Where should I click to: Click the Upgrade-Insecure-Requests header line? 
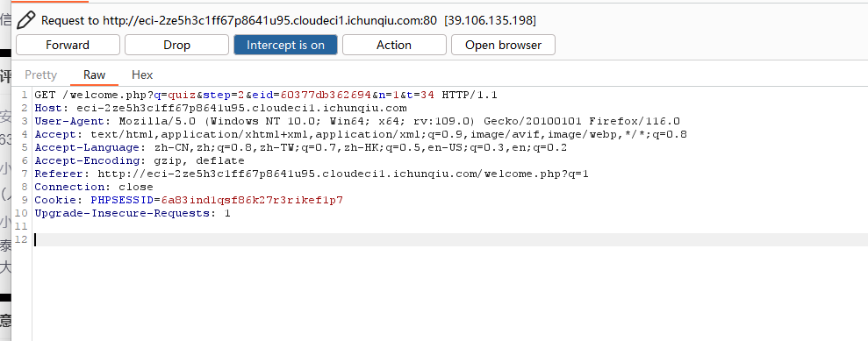[133, 213]
